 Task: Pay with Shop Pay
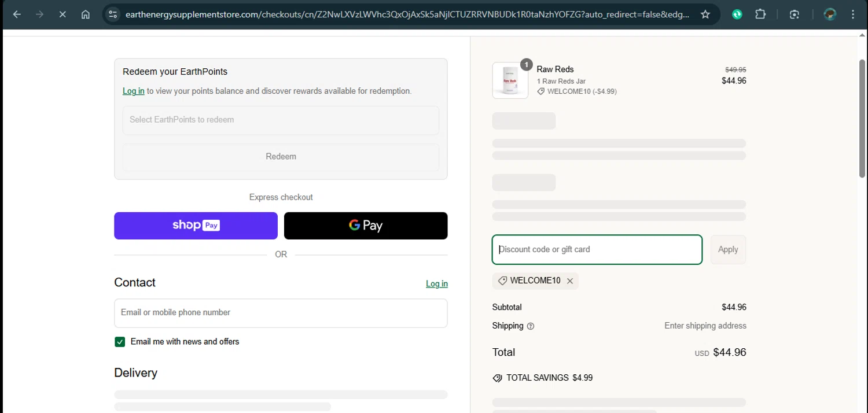[x=196, y=226]
